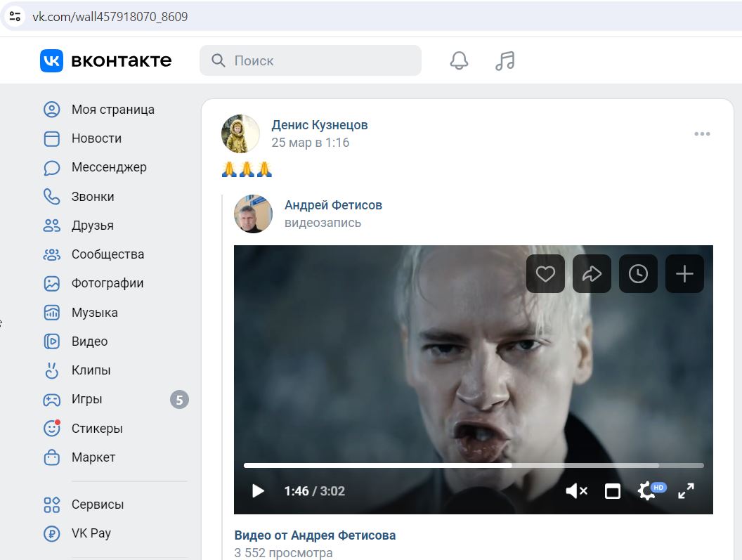This screenshot has width=742, height=560.
Task: Click the Музыка sidebar icon
Action: point(51,313)
